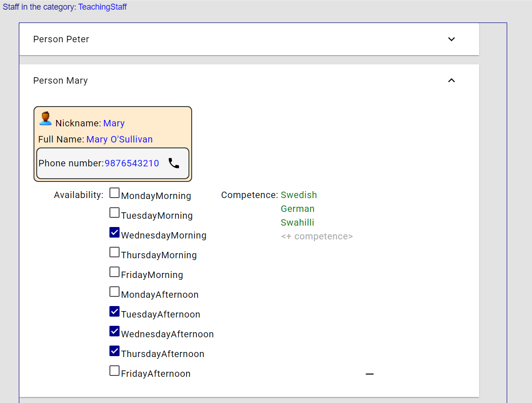The width and height of the screenshot is (532, 403).
Task: Check FridayAfternoon availability
Action: coord(114,370)
